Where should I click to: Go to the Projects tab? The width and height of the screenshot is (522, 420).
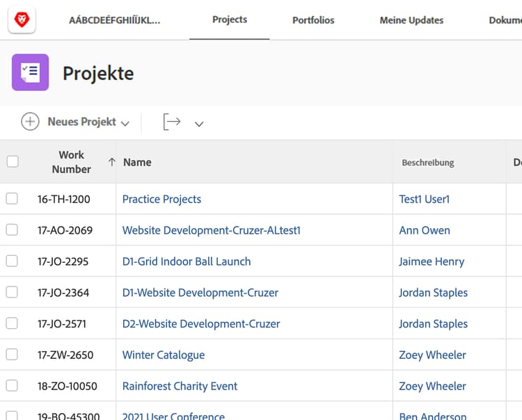click(230, 19)
